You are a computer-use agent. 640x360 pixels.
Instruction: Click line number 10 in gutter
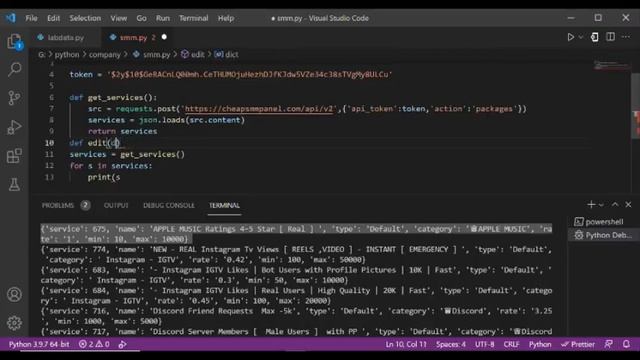(49, 143)
